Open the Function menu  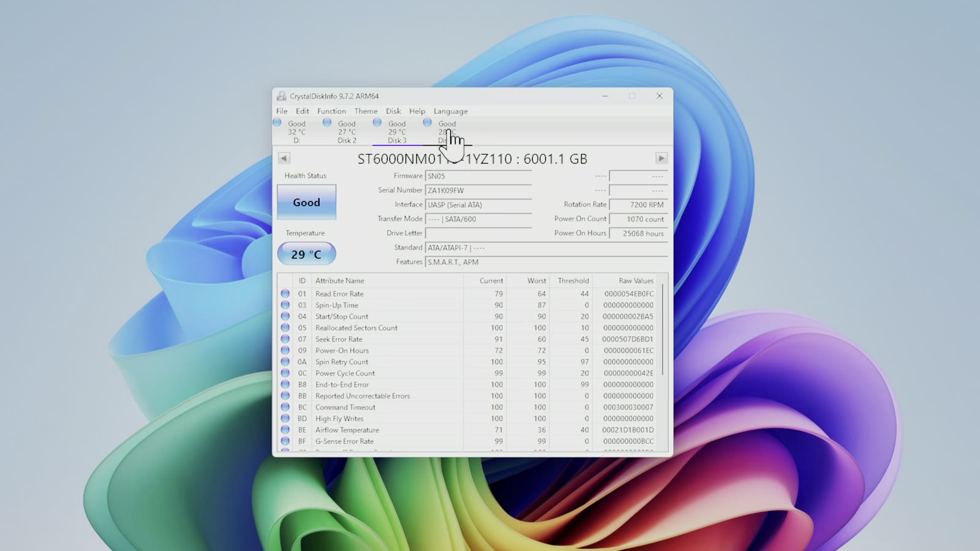tap(331, 111)
